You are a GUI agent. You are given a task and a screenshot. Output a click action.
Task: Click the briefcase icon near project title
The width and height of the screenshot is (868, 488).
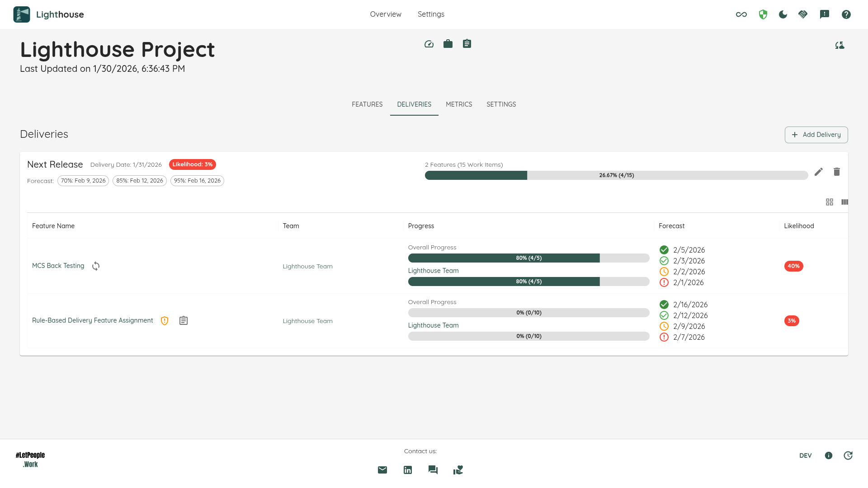tap(448, 44)
